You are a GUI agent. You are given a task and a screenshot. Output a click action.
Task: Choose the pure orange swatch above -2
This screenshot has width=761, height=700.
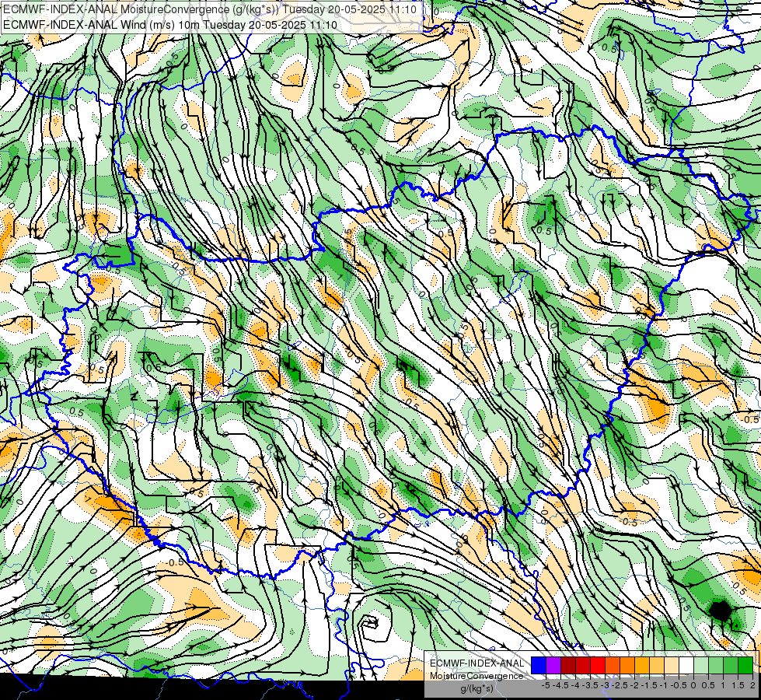[627, 665]
